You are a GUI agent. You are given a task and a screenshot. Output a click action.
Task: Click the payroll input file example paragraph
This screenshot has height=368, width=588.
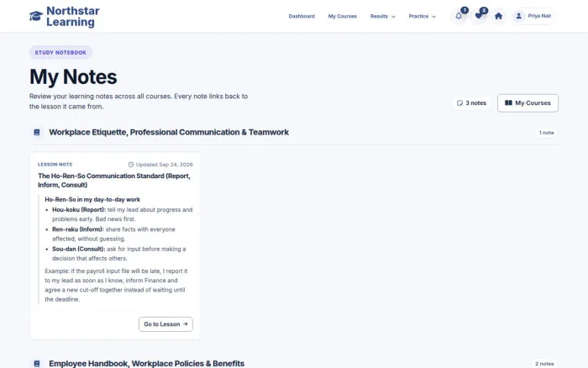click(116, 285)
